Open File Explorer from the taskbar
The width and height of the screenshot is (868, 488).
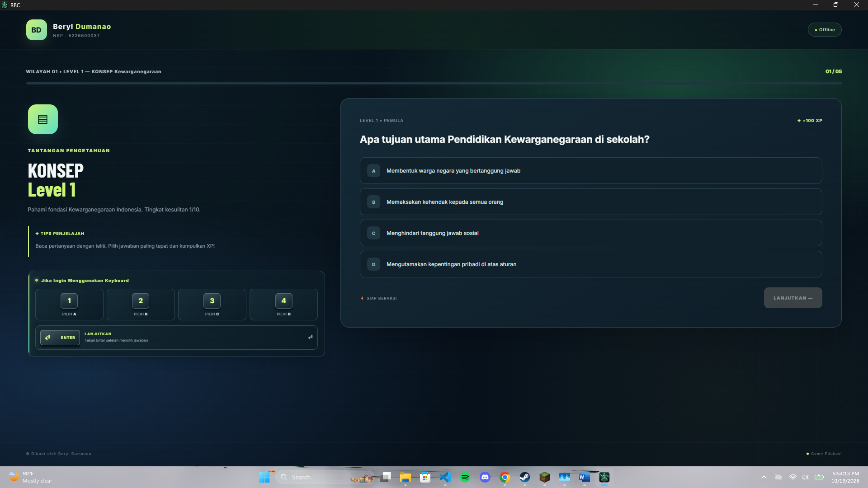[406, 477]
